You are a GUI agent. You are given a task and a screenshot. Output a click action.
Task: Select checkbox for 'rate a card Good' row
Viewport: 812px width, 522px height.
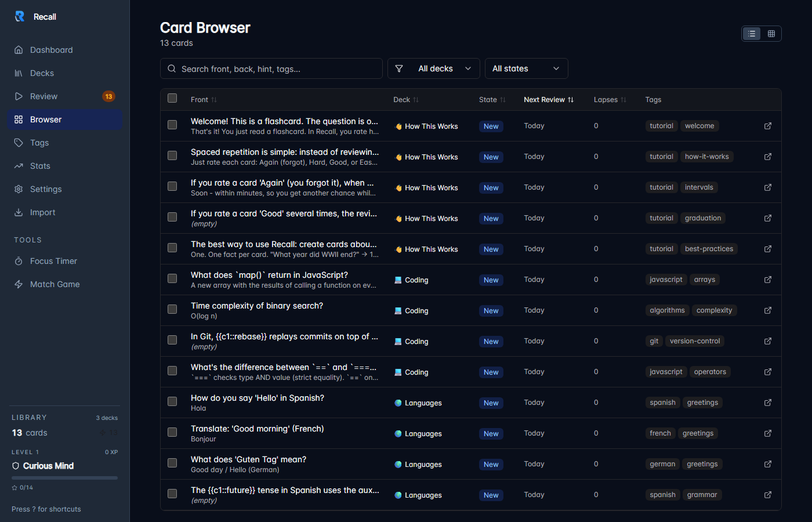tap(172, 217)
